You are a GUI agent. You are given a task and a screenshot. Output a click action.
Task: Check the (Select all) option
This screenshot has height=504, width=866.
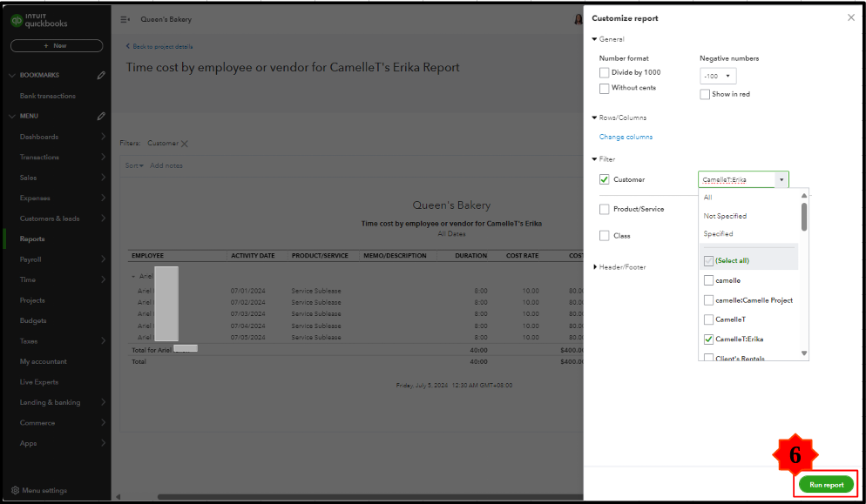(708, 260)
